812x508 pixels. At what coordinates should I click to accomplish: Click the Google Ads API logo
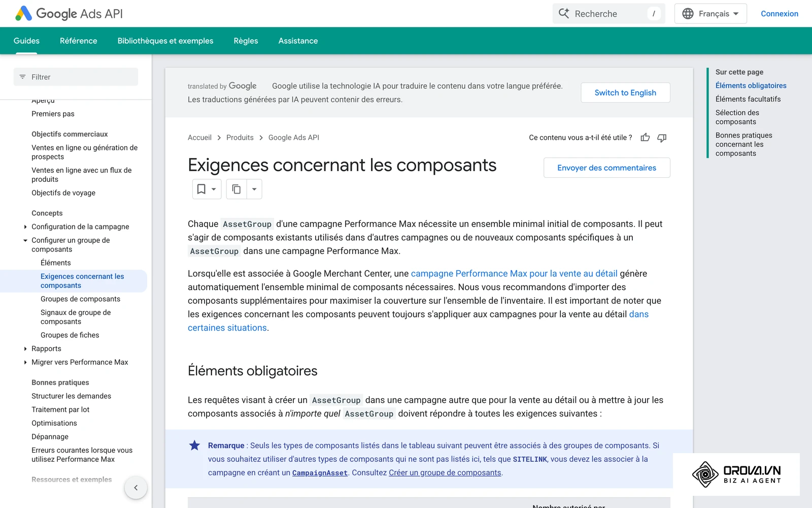[x=69, y=14]
